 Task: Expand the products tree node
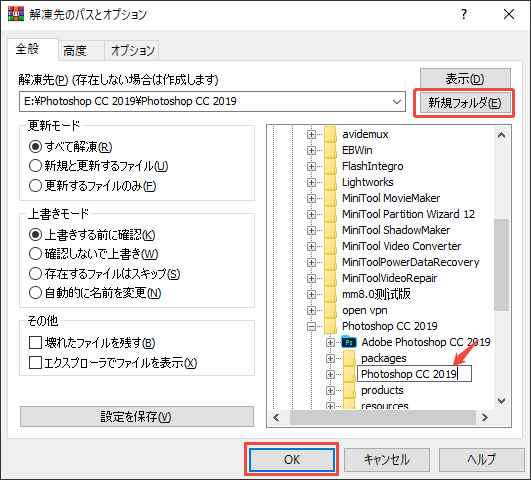click(330, 390)
